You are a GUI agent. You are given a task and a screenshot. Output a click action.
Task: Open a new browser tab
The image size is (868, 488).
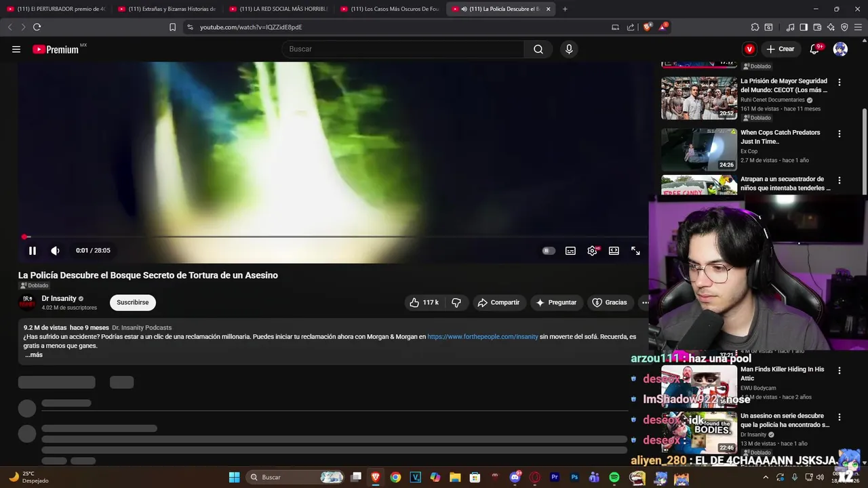(x=565, y=9)
